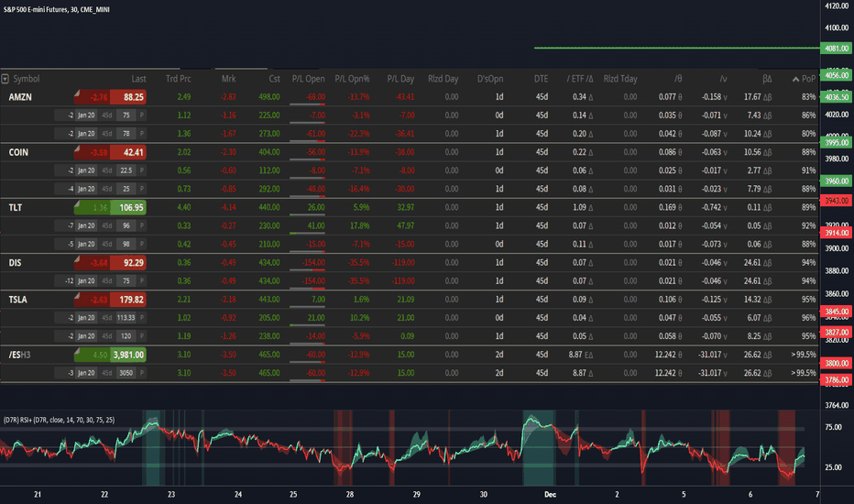
Task: Sort by the DTE column header
Action: [x=541, y=79]
